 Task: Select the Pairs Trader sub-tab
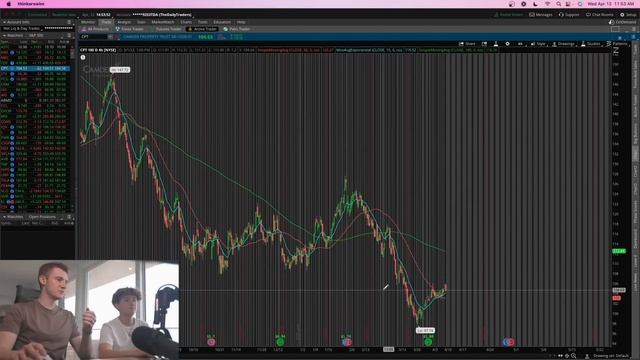[x=237, y=29]
